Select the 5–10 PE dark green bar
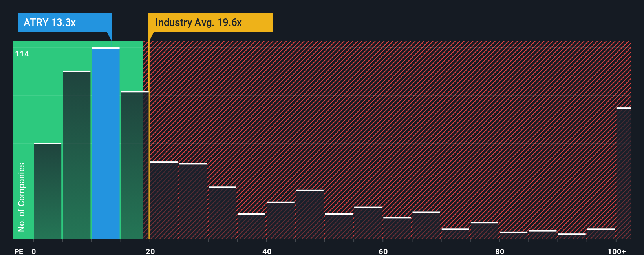 (x=77, y=155)
